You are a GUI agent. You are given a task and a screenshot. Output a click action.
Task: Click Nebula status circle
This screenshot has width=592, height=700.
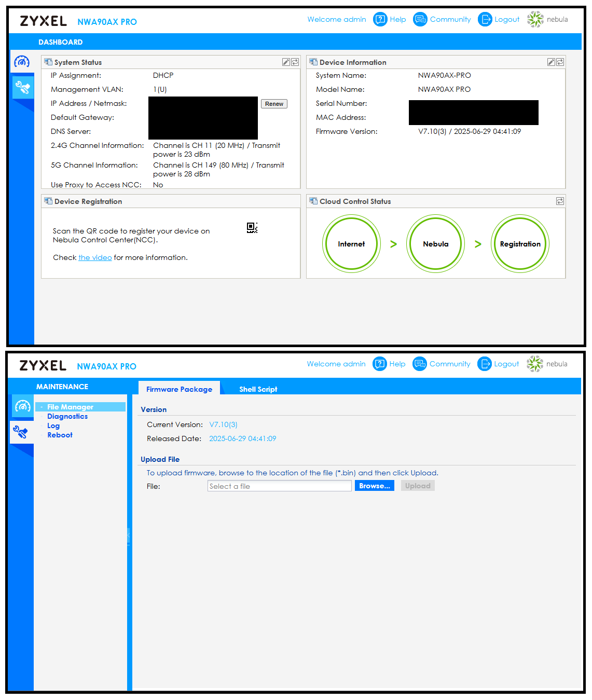tap(435, 243)
